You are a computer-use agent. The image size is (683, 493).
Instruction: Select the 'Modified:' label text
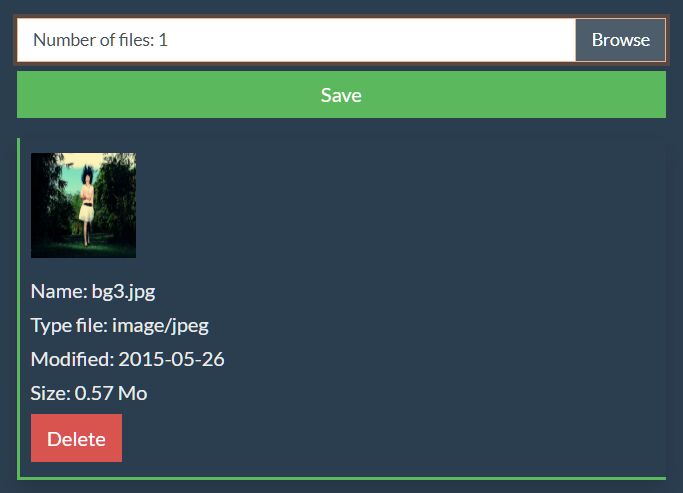pos(72,359)
